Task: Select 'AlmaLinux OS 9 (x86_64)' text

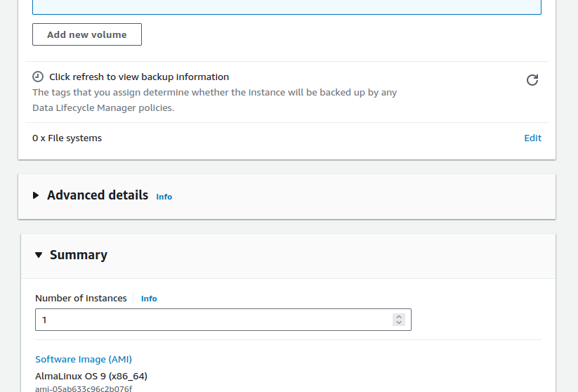Action: point(91,376)
